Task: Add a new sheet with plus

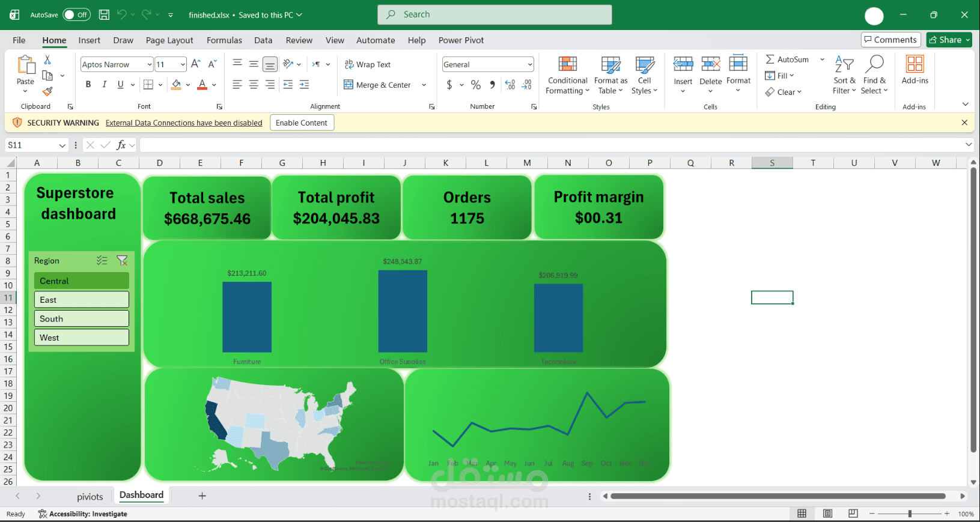Action: tap(202, 496)
